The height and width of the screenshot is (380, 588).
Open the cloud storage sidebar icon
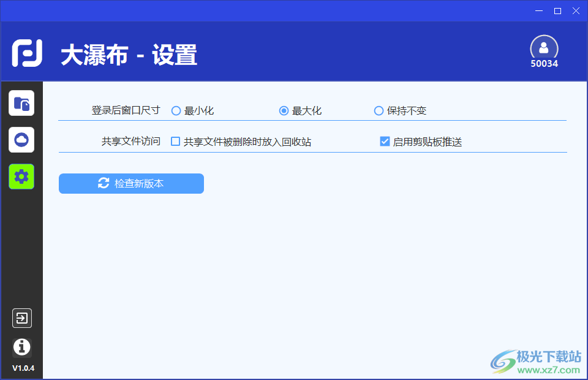[21, 140]
